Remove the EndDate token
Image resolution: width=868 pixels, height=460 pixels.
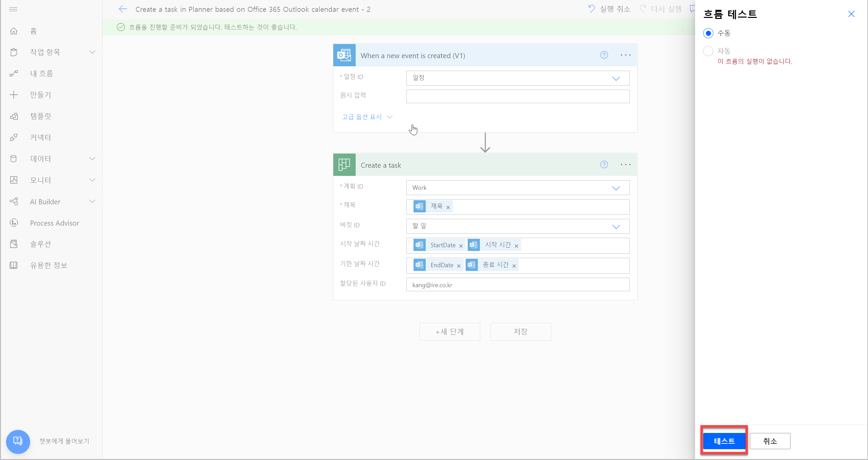[459, 266]
